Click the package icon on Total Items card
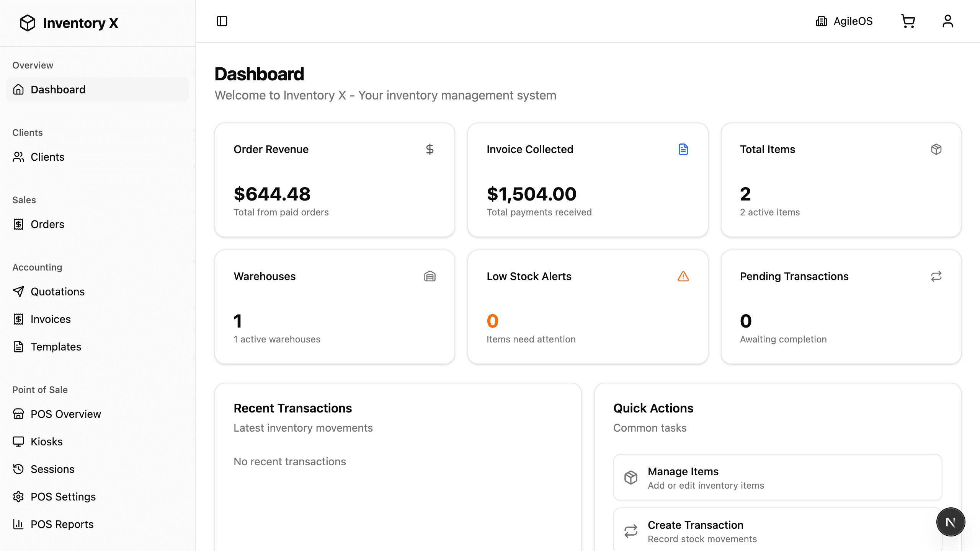The image size is (980, 551). pos(936,149)
